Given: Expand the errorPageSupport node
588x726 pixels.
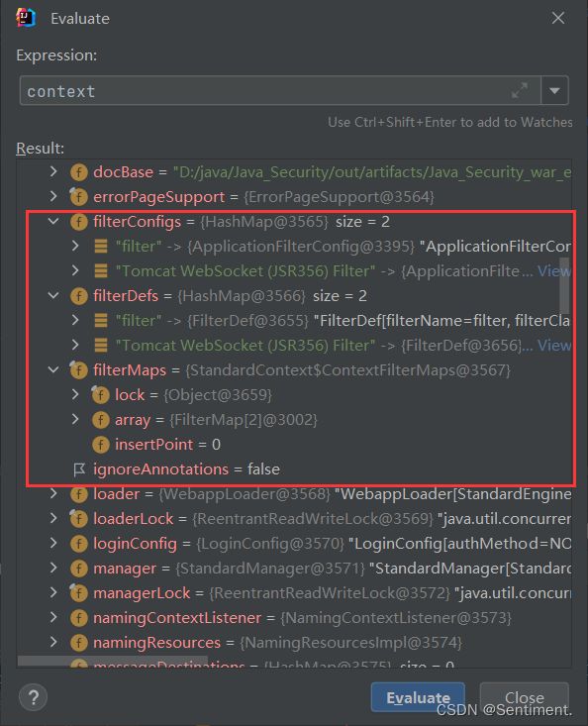Looking at the screenshot, I should pos(53,196).
